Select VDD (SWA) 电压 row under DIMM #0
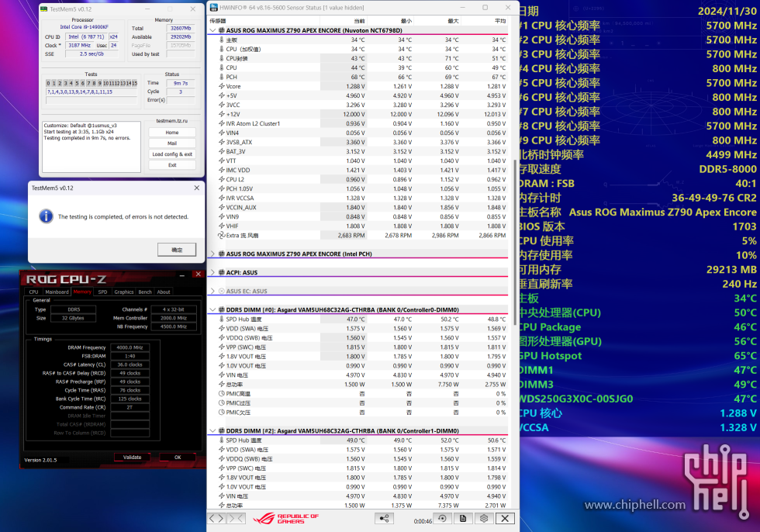Screen dimensions: 760x532 [358, 329]
